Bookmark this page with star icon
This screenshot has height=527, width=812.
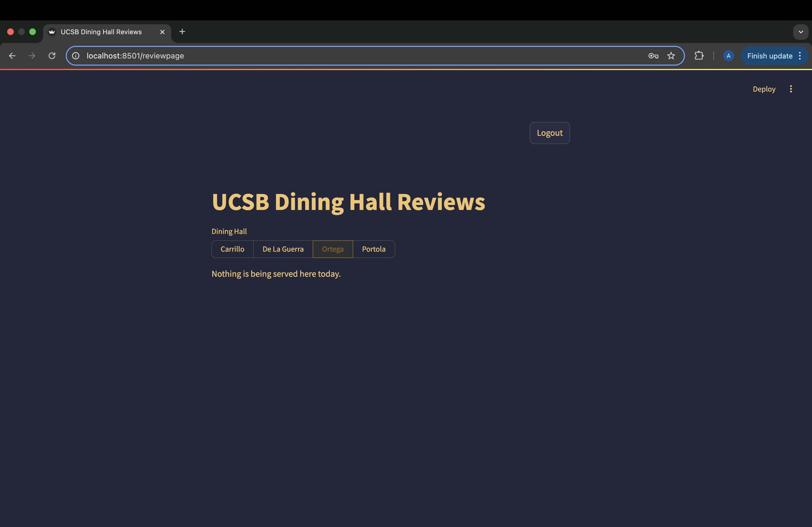click(x=671, y=55)
